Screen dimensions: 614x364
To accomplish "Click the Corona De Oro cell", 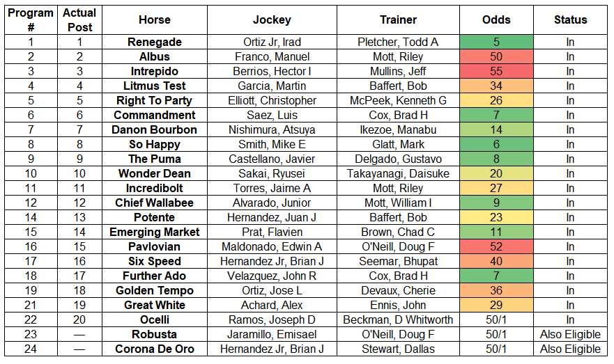I will click(x=155, y=349).
